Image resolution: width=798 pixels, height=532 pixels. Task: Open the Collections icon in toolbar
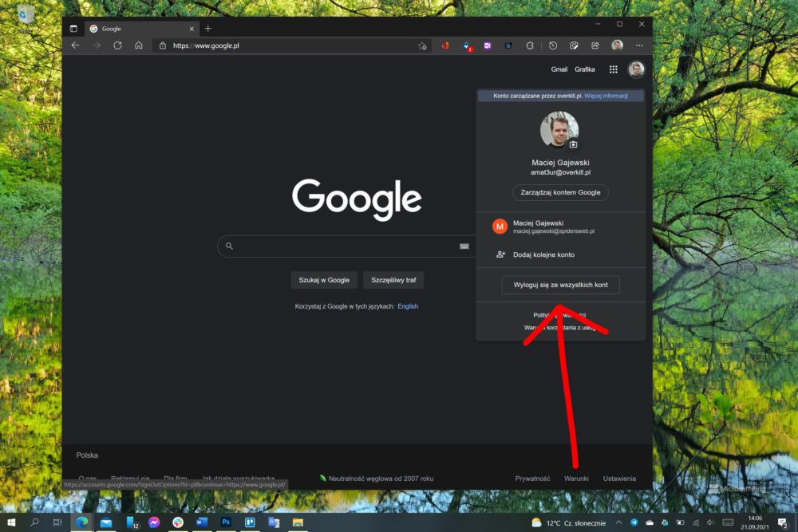(574, 45)
